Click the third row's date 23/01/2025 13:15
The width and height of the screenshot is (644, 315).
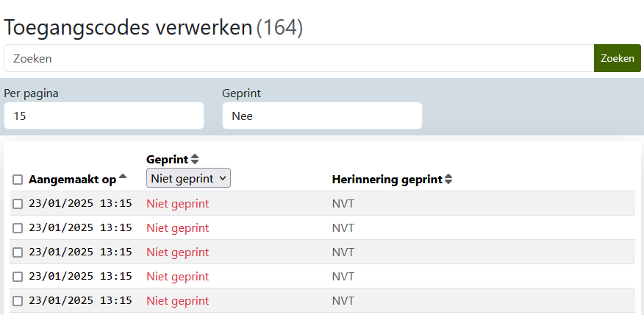[x=80, y=252]
